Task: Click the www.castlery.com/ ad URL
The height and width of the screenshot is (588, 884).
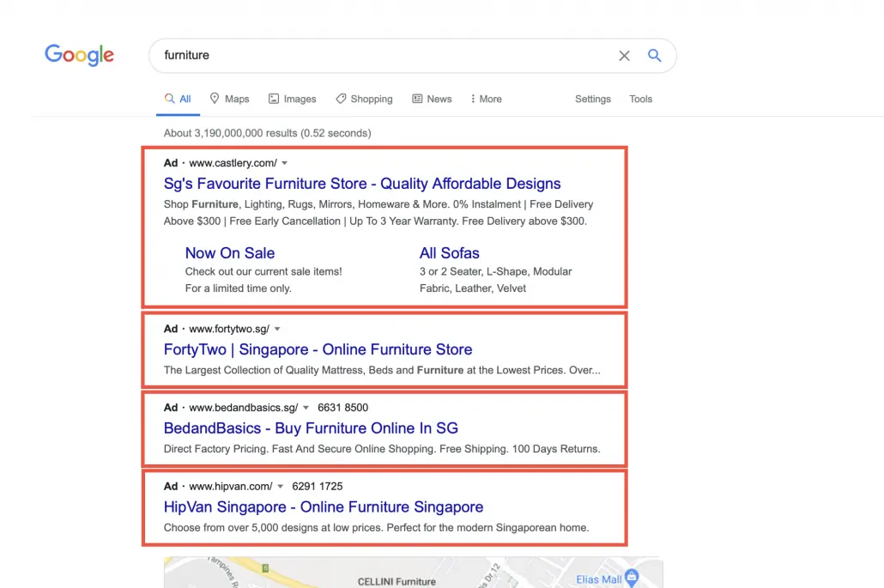Action: click(x=233, y=163)
